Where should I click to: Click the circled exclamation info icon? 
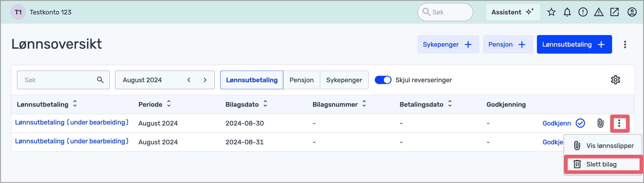[x=583, y=12]
